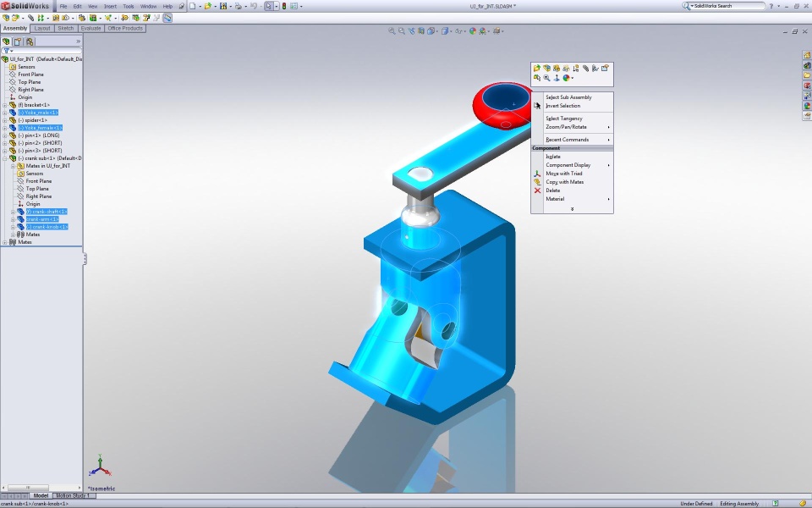812x508 pixels.
Task: Click the Open file folder icon
Action: 208,6
